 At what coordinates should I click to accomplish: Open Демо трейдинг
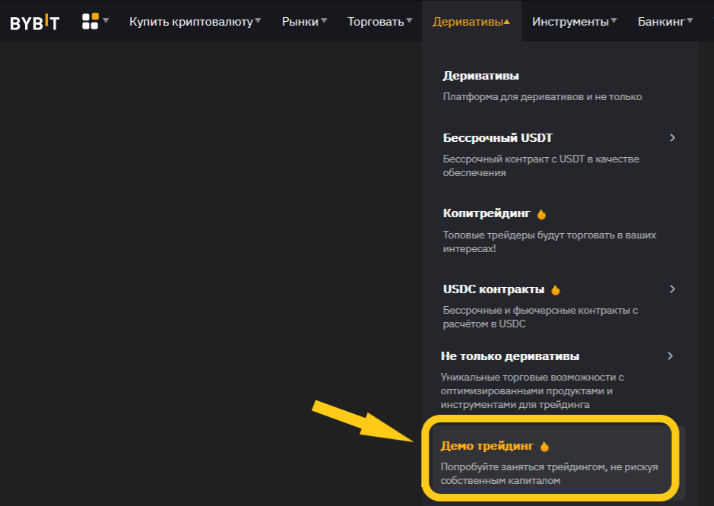click(487, 446)
